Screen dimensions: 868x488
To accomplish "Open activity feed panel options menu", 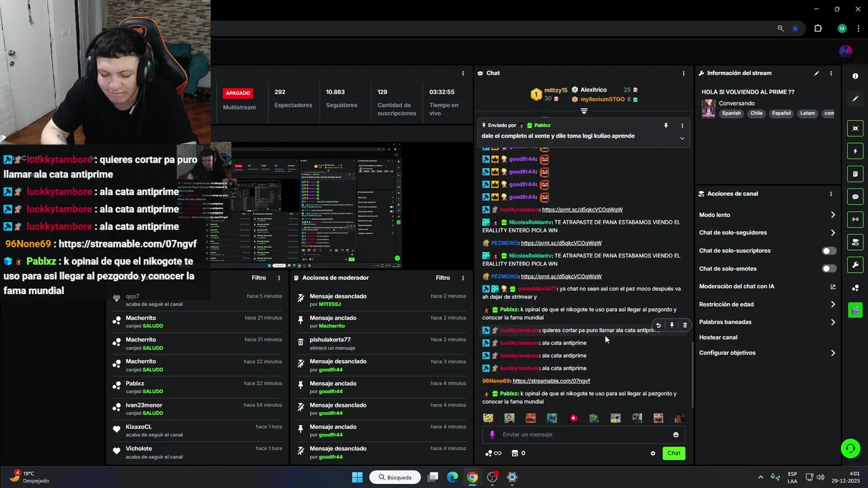I will 279,278.
